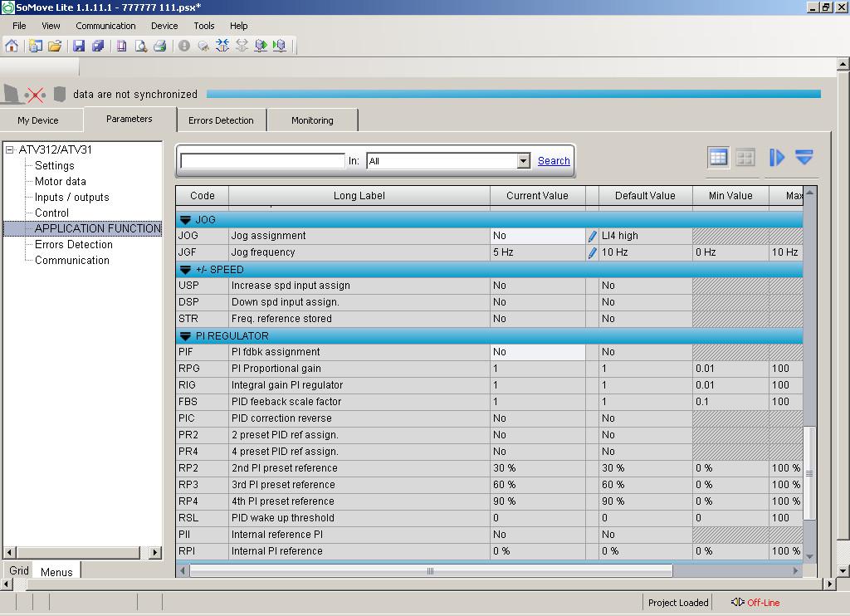Click the Home toolbar icon
This screenshot has width=850, height=616.
tap(12, 46)
